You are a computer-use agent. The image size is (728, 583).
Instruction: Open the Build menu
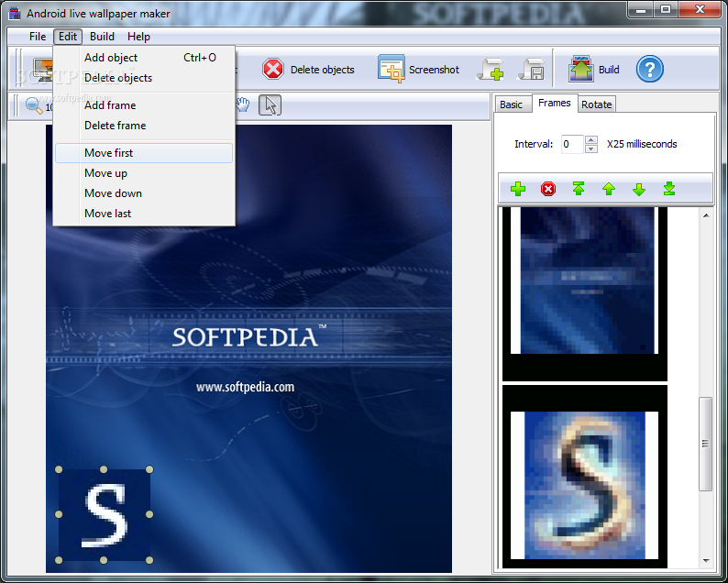[102, 37]
